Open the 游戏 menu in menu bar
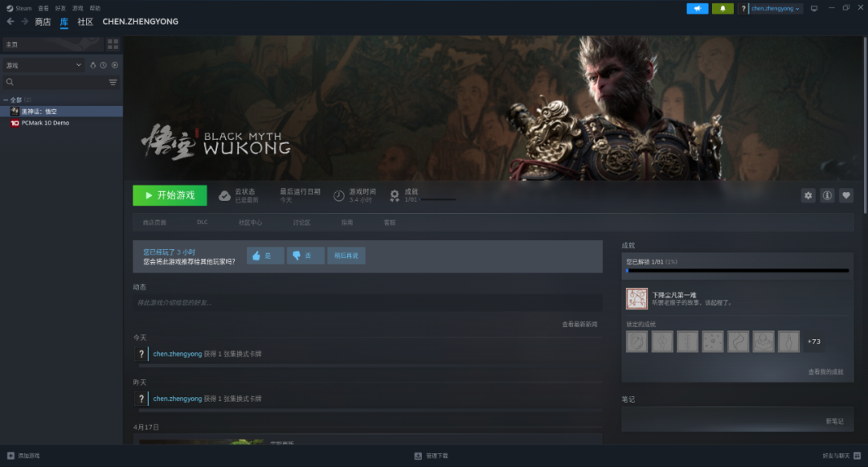868x467 pixels. (x=77, y=8)
